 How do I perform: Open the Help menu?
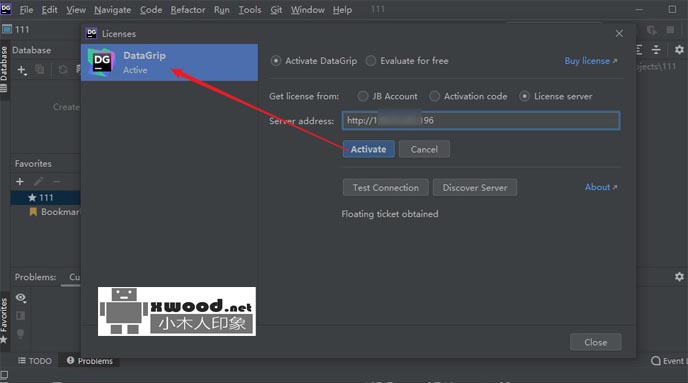pyautogui.click(x=342, y=10)
